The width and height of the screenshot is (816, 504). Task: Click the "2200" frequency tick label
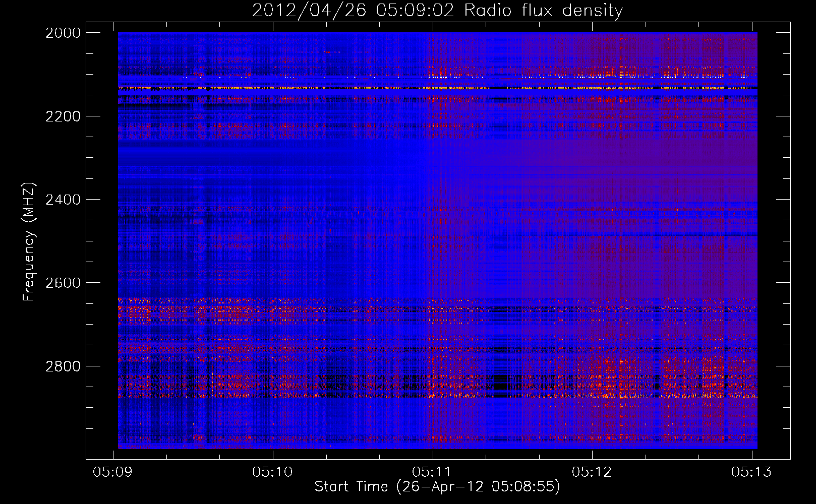63,116
